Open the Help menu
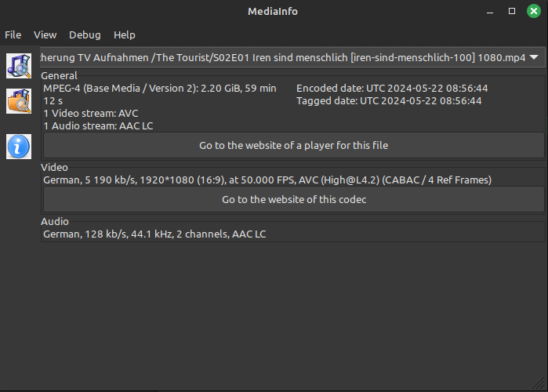This screenshot has width=548, height=392. pyautogui.click(x=125, y=35)
